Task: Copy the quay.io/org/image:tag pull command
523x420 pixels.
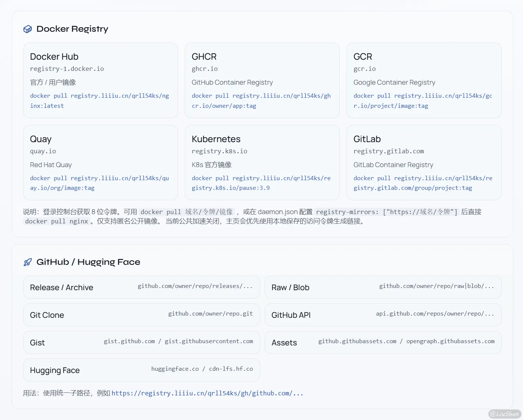Action: tap(100, 183)
